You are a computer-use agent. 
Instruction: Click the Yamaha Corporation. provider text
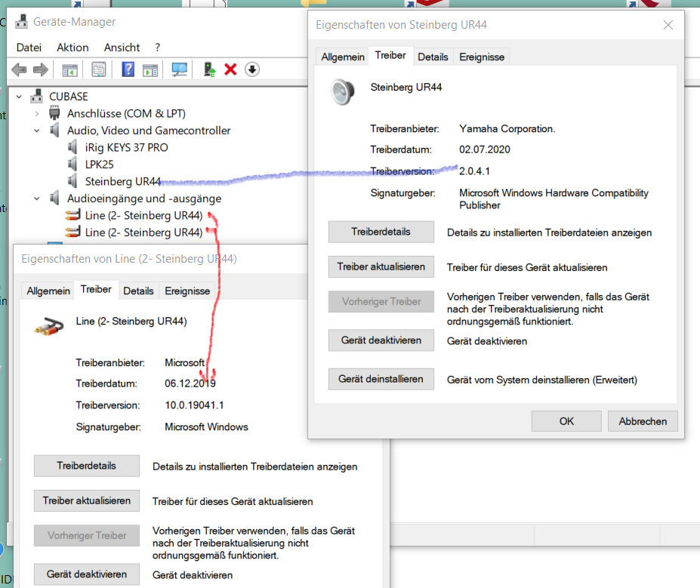pos(507,129)
